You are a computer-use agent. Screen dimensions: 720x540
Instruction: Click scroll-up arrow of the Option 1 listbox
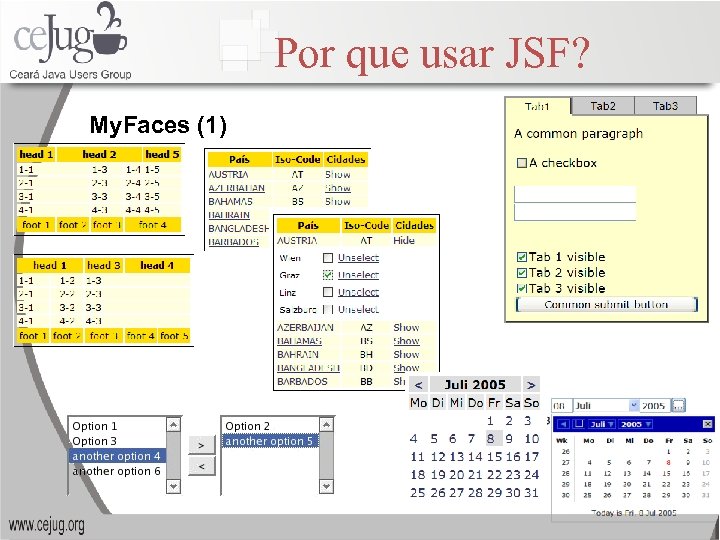pyautogui.click(x=173, y=425)
